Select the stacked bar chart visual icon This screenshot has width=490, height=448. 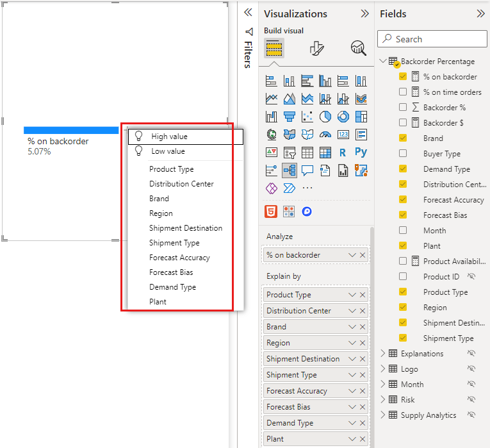pyautogui.click(x=271, y=81)
